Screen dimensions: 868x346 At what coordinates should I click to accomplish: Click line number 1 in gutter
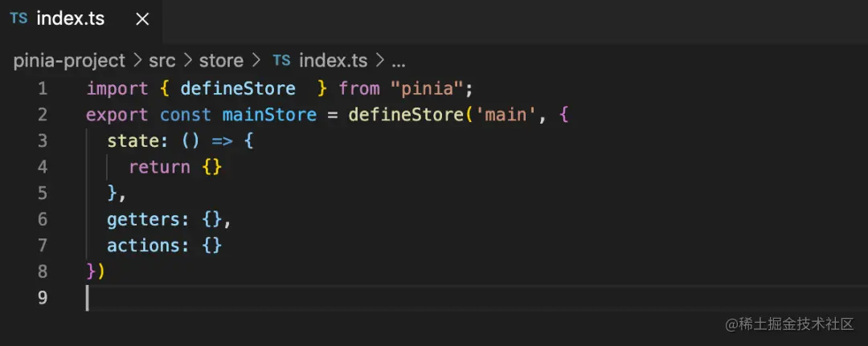pyautogui.click(x=43, y=88)
